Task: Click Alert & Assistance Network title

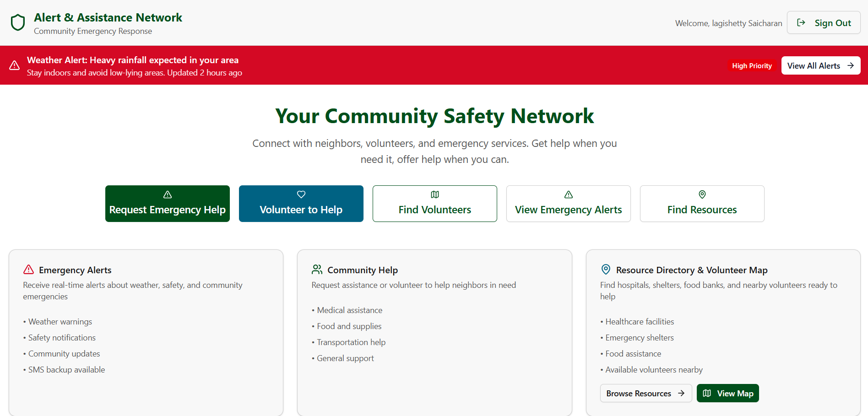Action: tap(108, 17)
